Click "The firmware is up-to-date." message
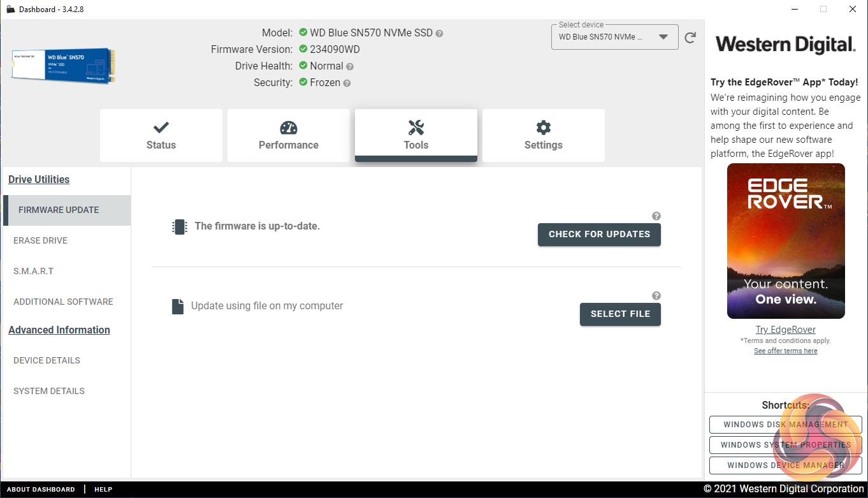This screenshot has height=498, width=868. click(x=257, y=226)
